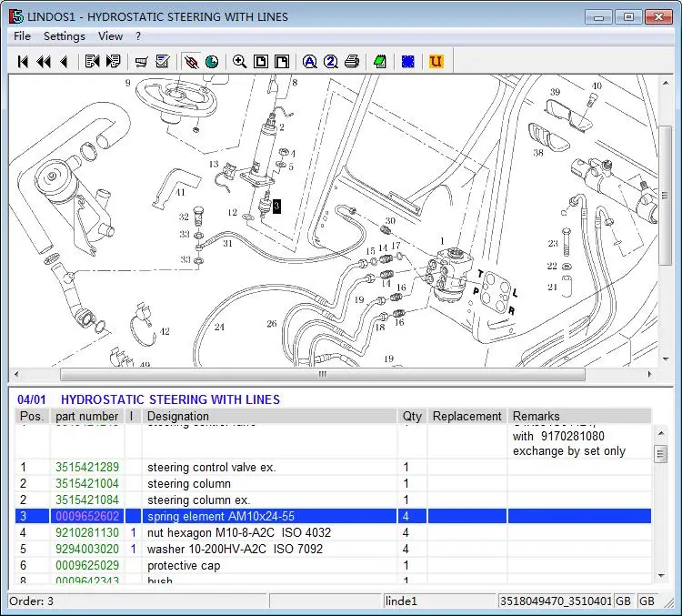Click the parts list scrollbar thumb

point(661,454)
